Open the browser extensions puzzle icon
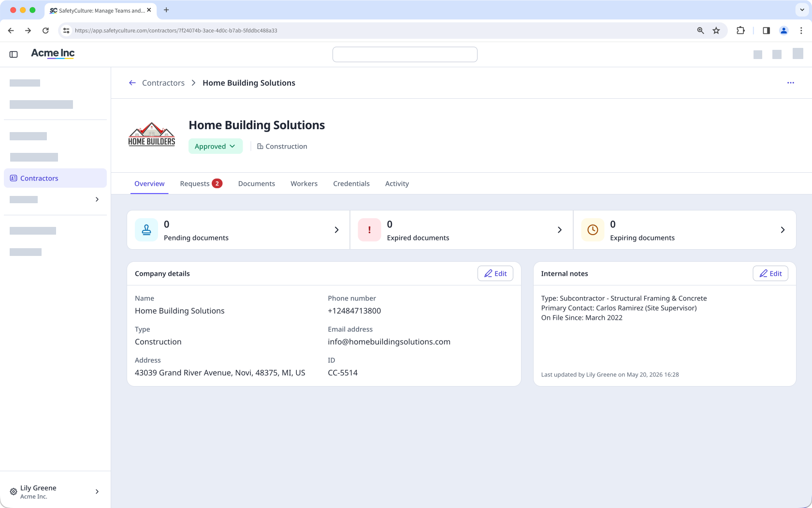This screenshot has height=508, width=812. [x=740, y=30]
